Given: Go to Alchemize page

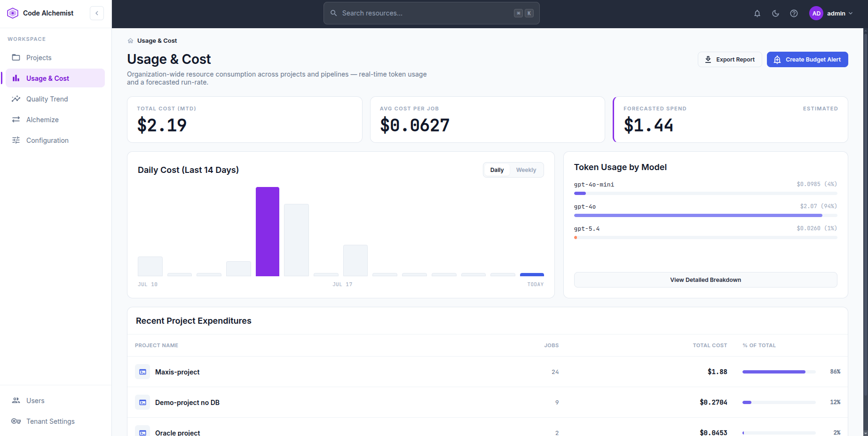Looking at the screenshot, I should click(55, 119).
